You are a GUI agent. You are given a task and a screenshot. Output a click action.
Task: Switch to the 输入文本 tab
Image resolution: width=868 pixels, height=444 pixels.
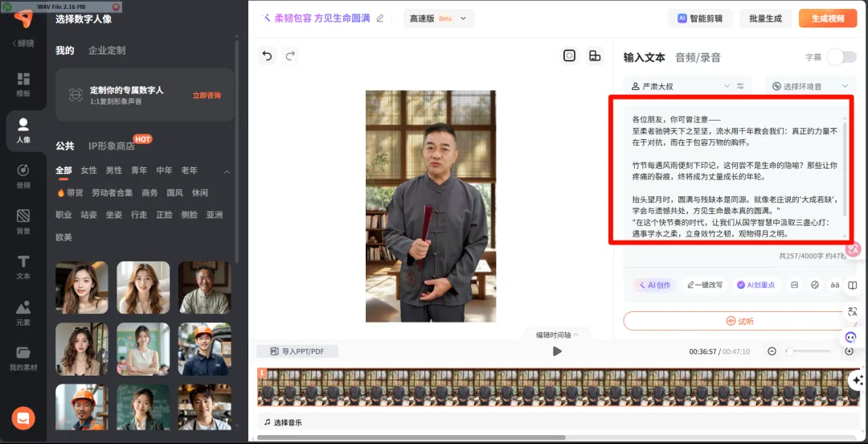[645, 57]
